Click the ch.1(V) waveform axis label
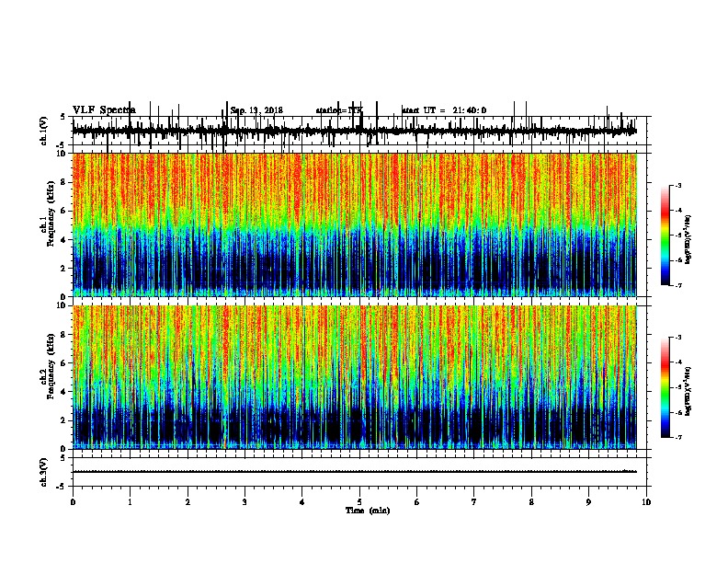This screenshot has height=563, width=728. point(44,131)
